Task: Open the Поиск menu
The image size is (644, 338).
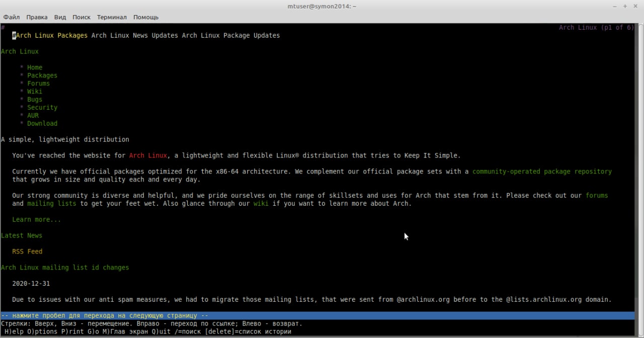Action: tap(82, 17)
